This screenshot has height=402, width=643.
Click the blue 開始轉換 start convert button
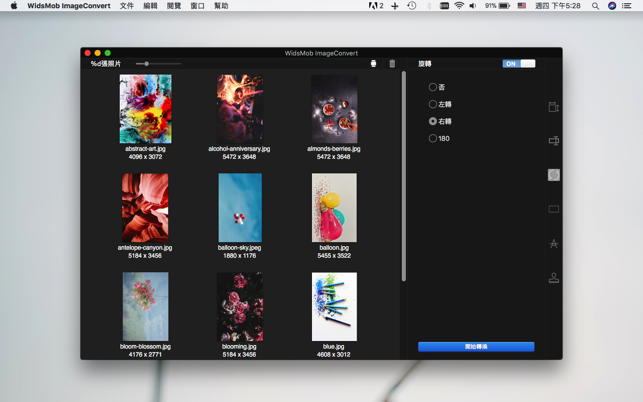coord(476,347)
